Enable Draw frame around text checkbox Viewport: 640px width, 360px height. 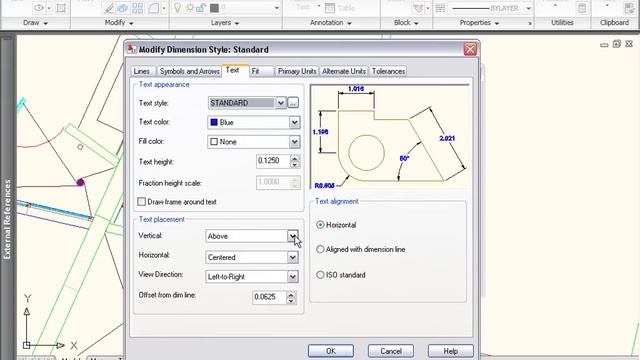click(142, 202)
